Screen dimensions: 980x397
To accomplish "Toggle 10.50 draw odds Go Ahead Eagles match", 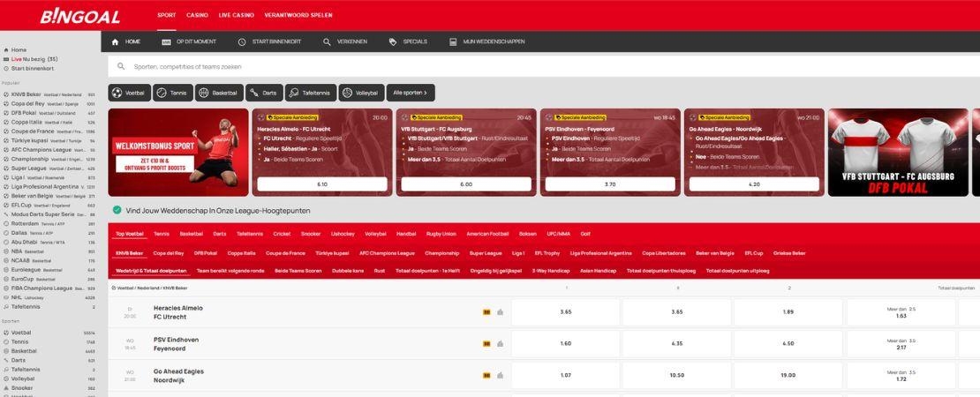I will (x=677, y=375).
